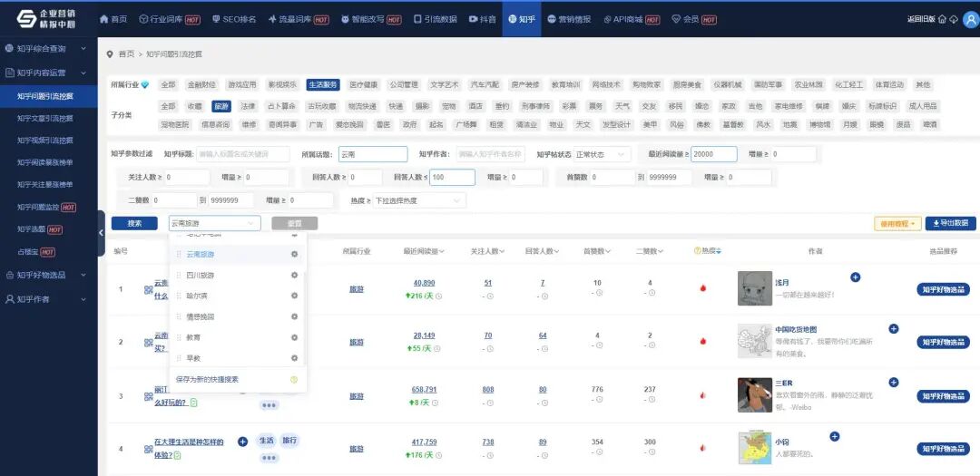This screenshot has height=476, width=980.
Task: Click plus icon next to author 三ER
Action: click(893, 383)
